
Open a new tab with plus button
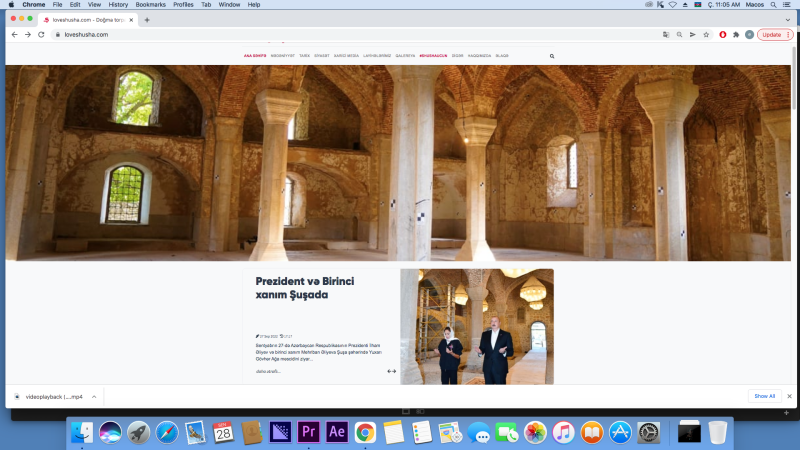click(x=147, y=19)
